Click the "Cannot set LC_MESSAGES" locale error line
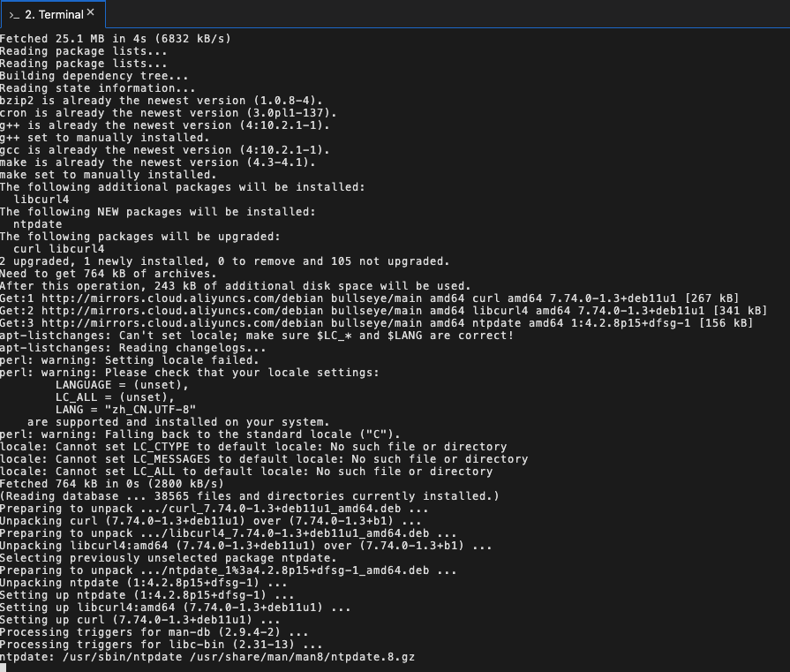The height and width of the screenshot is (672, 790). pos(263,459)
